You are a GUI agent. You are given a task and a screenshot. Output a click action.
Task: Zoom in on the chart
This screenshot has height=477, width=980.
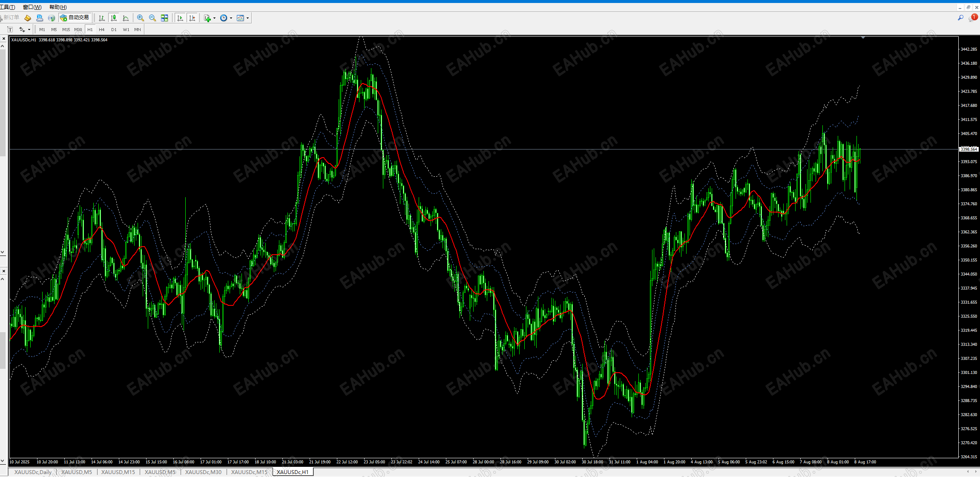pos(140,18)
